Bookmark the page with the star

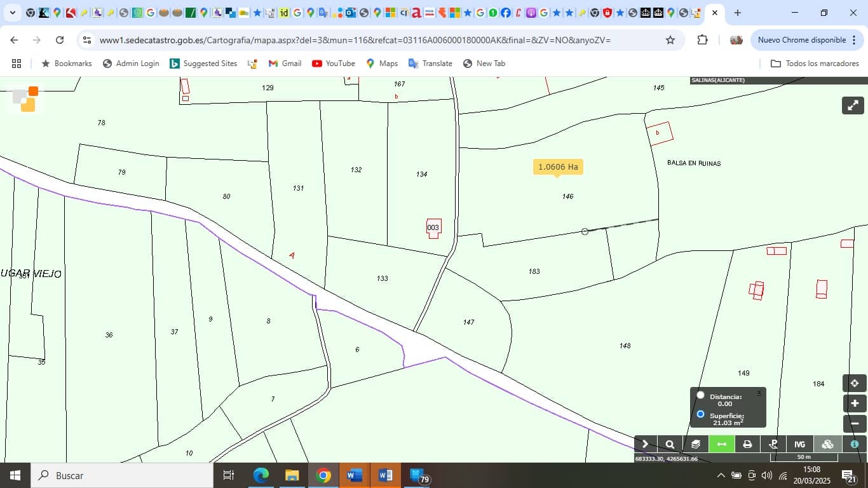[670, 39]
